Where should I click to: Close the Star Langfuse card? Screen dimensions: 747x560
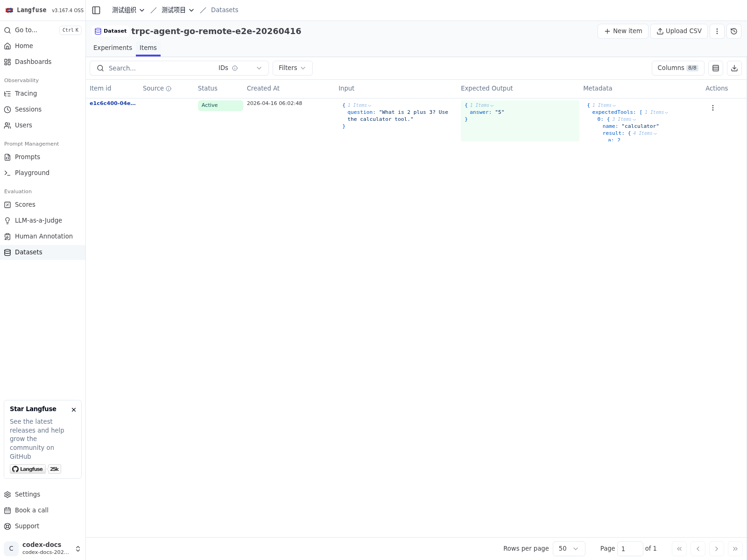point(74,410)
